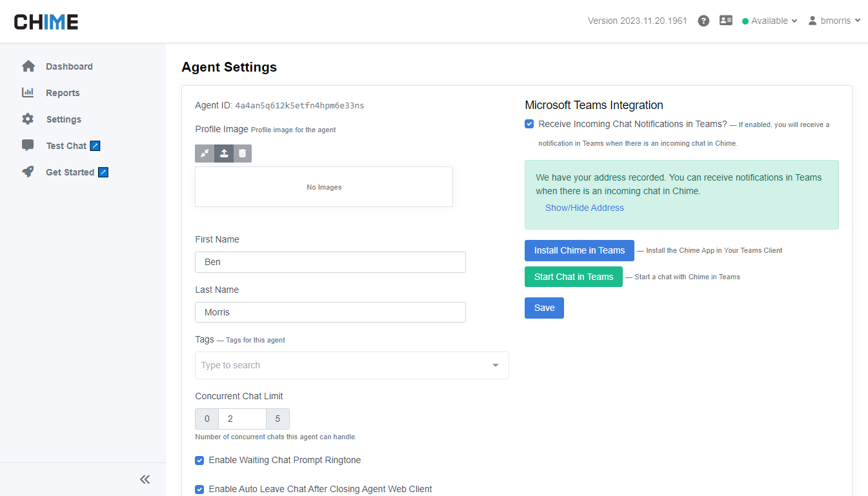Click the Last Name input field
868x496 pixels.
tap(330, 312)
